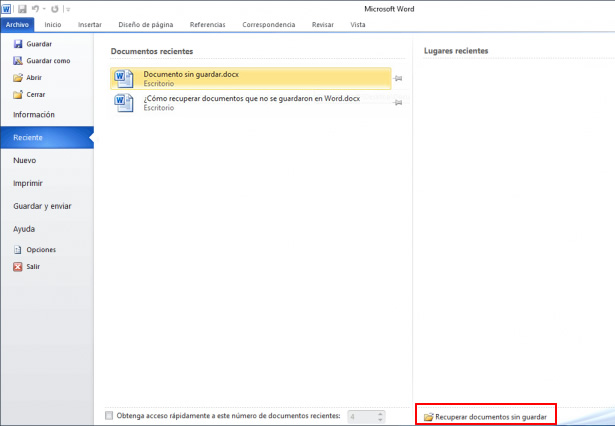The width and height of the screenshot is (615, 426).
Task: Click the Abrir label in sidebar
Action: [34, 78]
